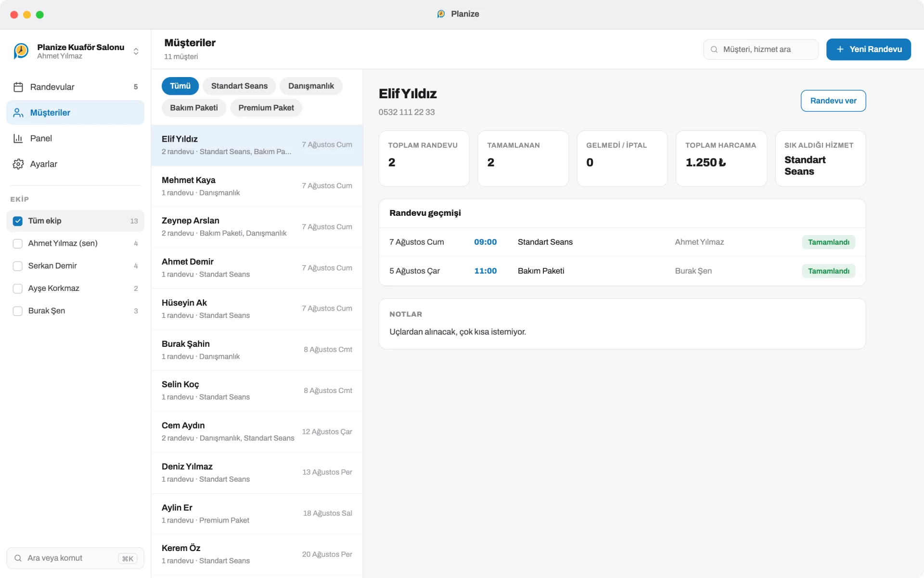
Task: Focus the Müşteri, hizmet ara field
Action: (x=761, y=50)
